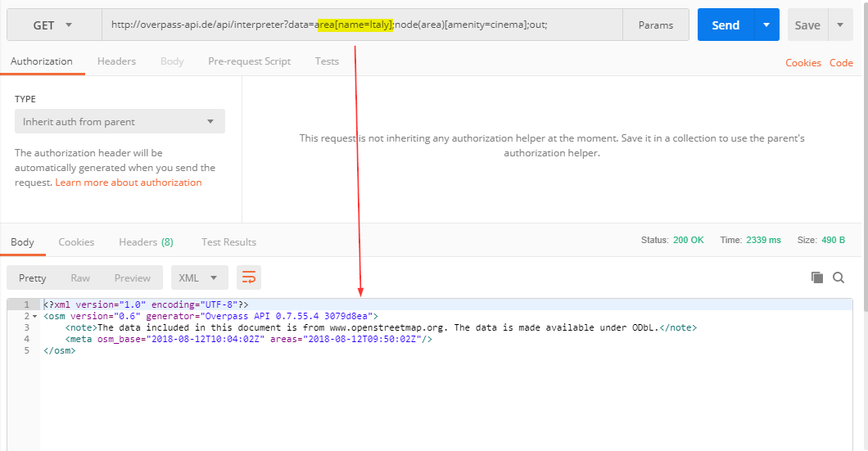This screenshot has height=451, width=868.
Task: Switch response view to Raw
Action: (80, 277)
